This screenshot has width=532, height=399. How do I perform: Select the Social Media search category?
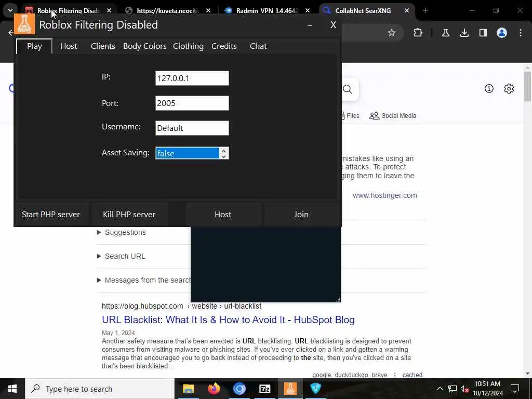coord(393,116)
